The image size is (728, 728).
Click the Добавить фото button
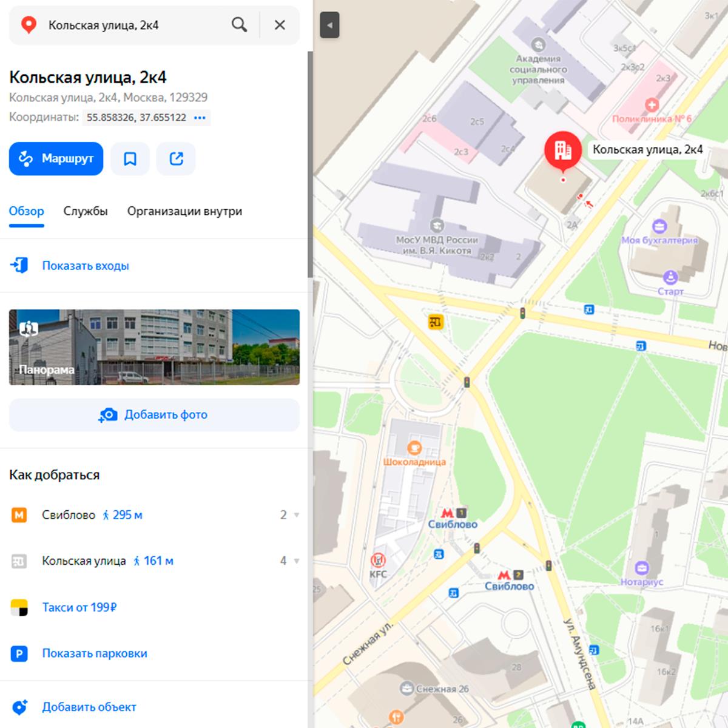click(x=154, y=415)
